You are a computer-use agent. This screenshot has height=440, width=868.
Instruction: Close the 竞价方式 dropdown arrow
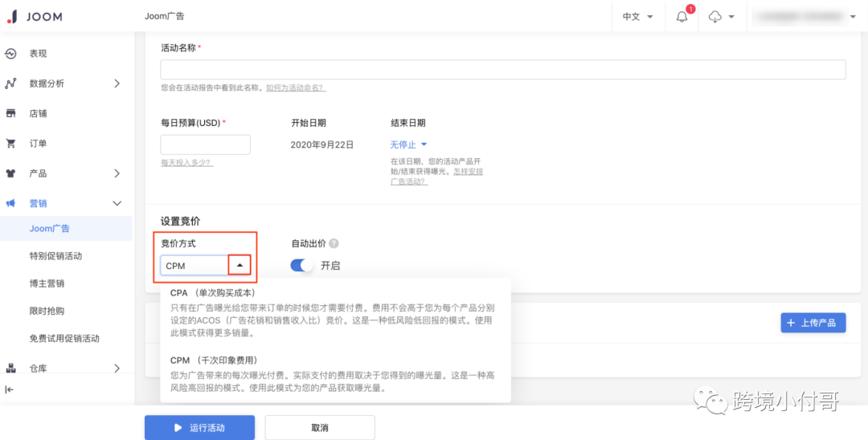pyautogui.click(x=240, y=265)
